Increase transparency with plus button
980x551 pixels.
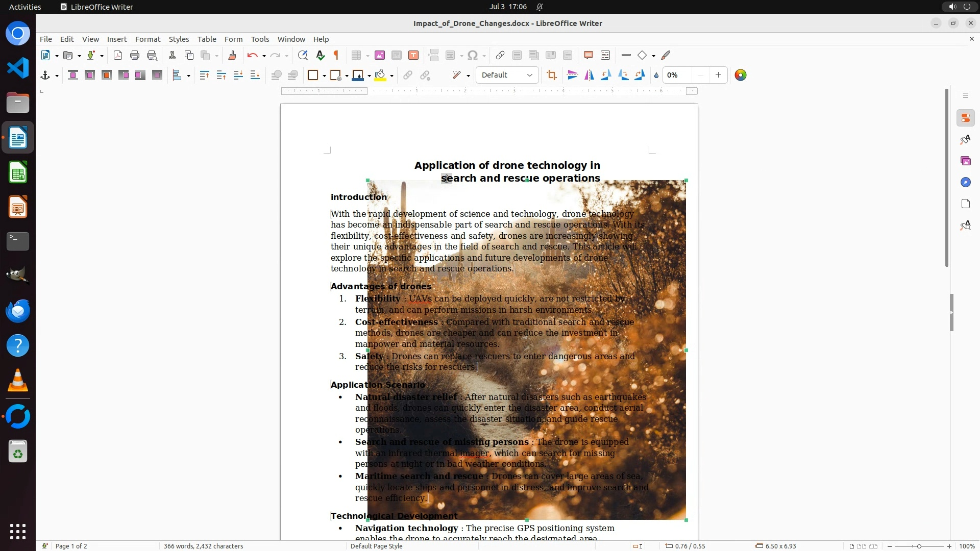click(x=718, y=76)
